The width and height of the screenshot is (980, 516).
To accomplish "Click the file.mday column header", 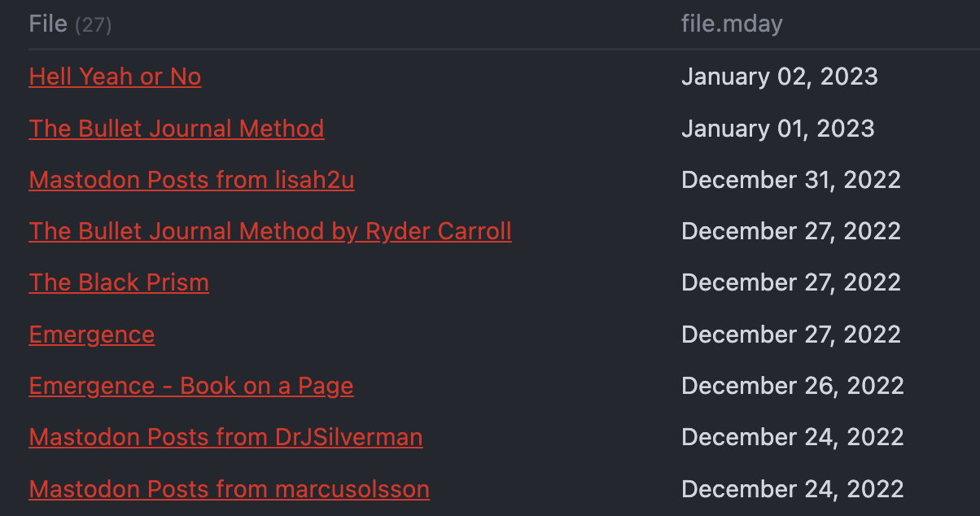I will pyautogui.click(x=732, y=24).
